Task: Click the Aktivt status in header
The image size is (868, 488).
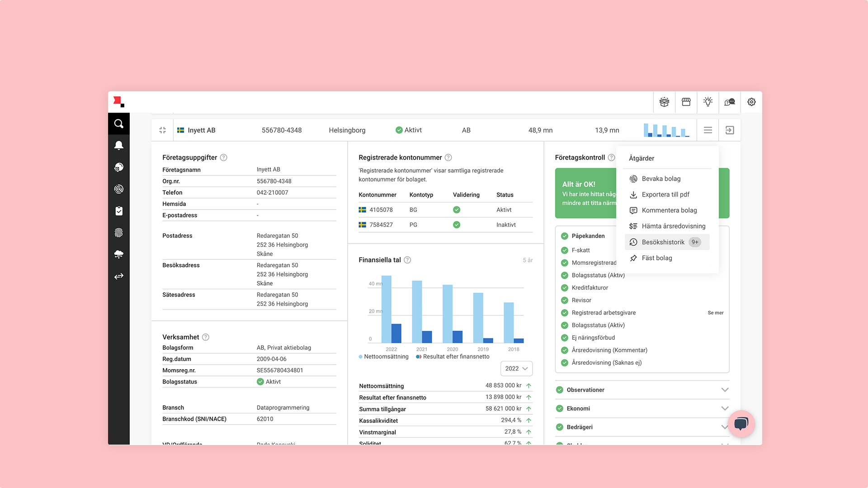Action: (409, 130)
